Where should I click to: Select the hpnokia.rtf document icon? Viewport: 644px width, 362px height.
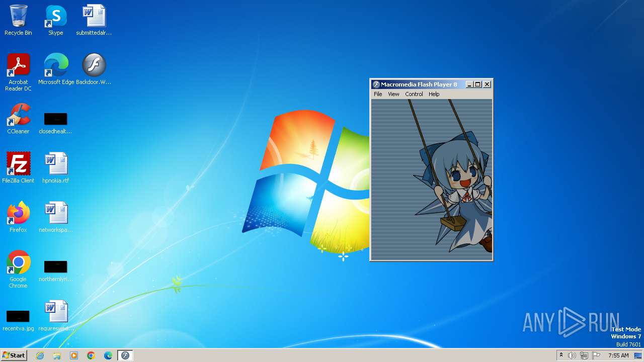click(x=56, y=168)
